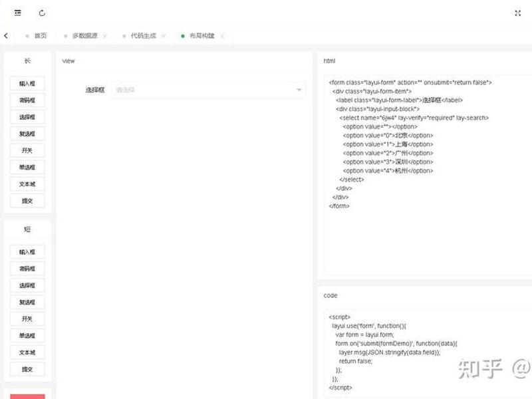Close the 布局构建 tab
The image size is (532, 399).
click(x=222, y=36)
